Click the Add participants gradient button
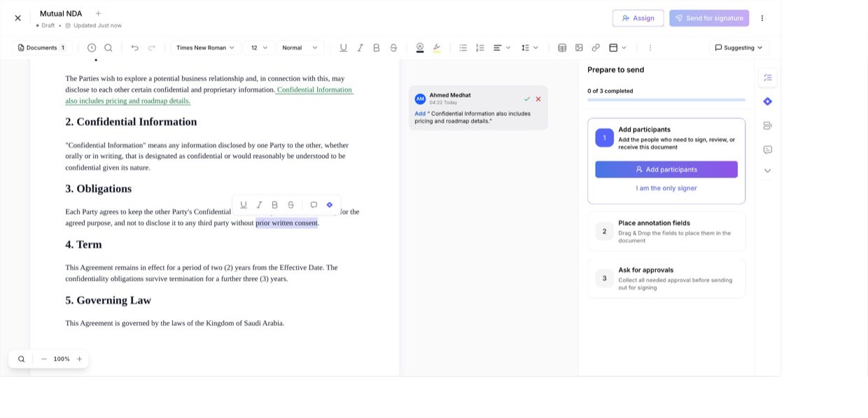868x418 pixels. pos(666,169)
